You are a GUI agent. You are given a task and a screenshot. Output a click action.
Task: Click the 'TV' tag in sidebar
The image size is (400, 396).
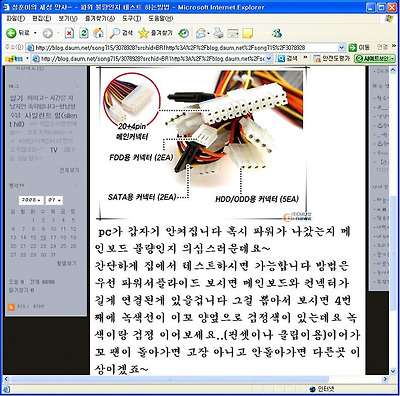54,150
